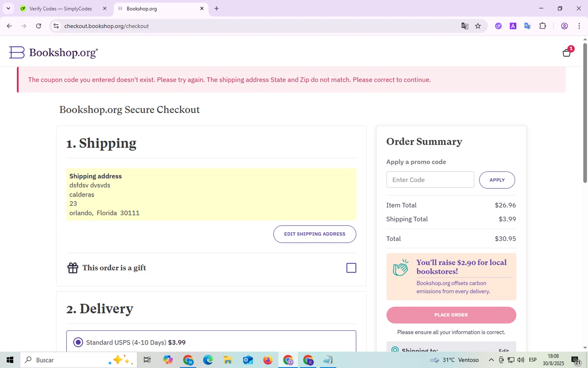The width and height of the screenshot is (588, 368).
Task: Go back to the previous page
Action: coord(9,26)
